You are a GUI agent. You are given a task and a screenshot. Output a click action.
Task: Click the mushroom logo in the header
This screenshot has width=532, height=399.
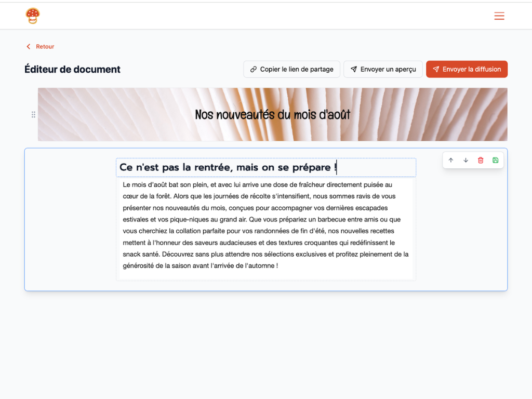point(33,16)
